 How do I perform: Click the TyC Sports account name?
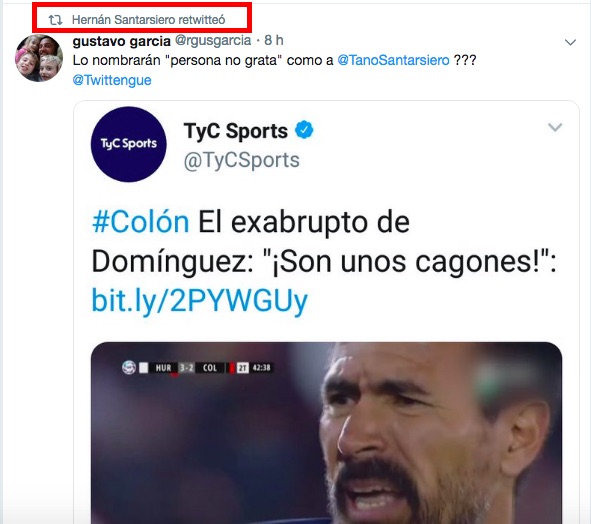(236, 131)
